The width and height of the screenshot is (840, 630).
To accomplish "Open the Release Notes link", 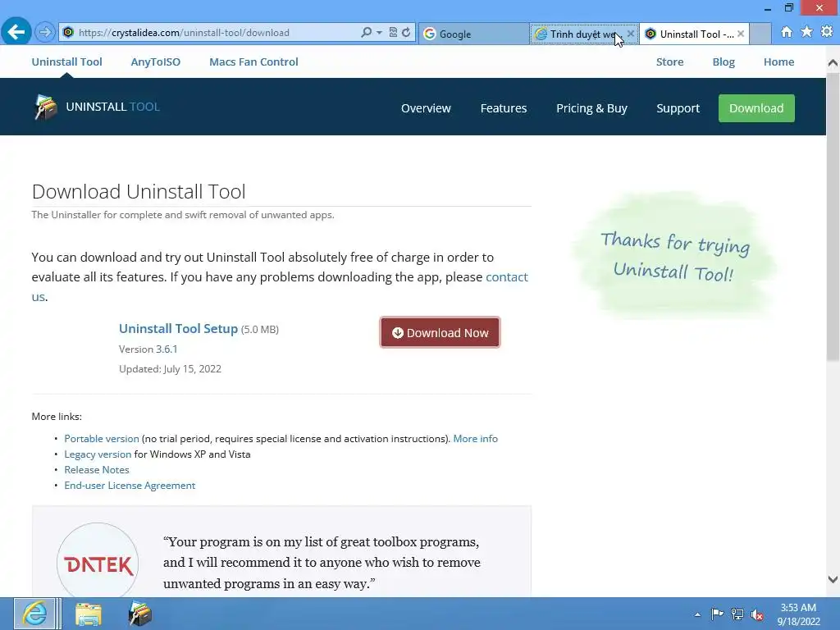I will [97, 470].
